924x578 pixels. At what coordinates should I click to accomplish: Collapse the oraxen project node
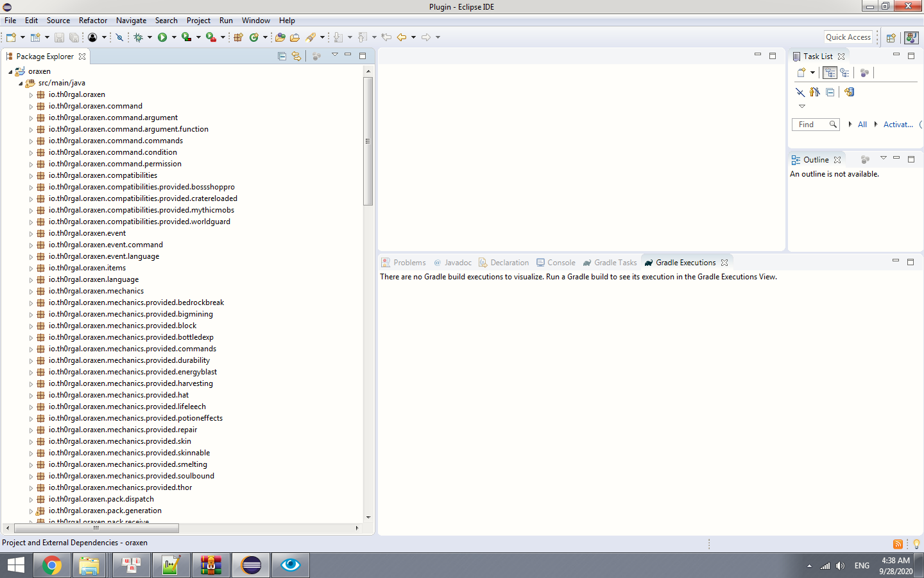point(10,72)
